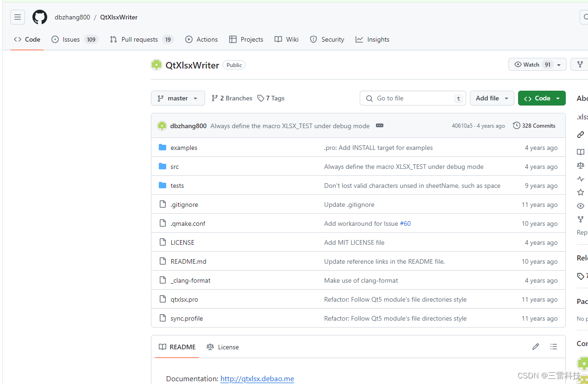Open the _clang-format file
The height and width of the screenshot is (384, 588).
point(191,280)
